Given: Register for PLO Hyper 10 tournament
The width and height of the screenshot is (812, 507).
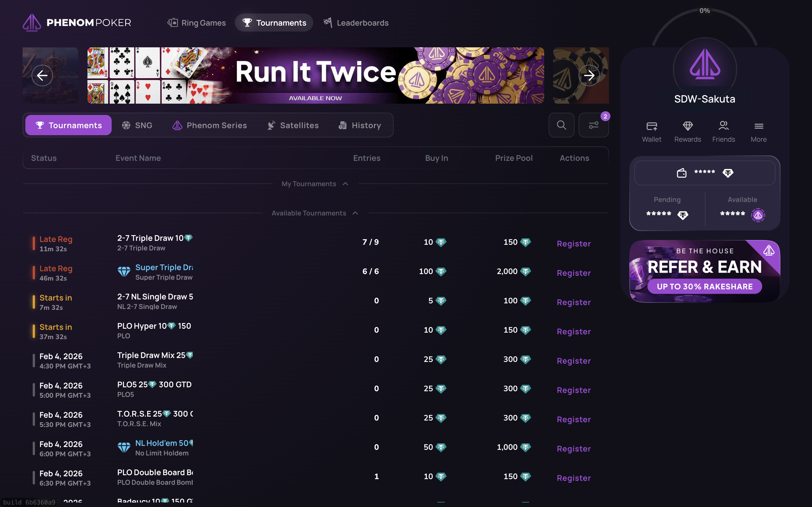Looking at the screenshot, I should 573,331.
